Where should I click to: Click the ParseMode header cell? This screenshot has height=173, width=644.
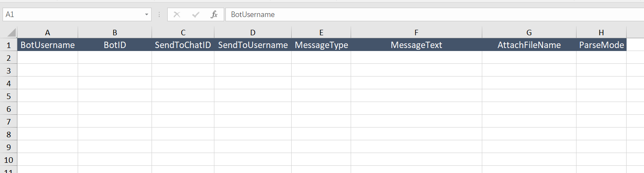[x=601, y=45]
